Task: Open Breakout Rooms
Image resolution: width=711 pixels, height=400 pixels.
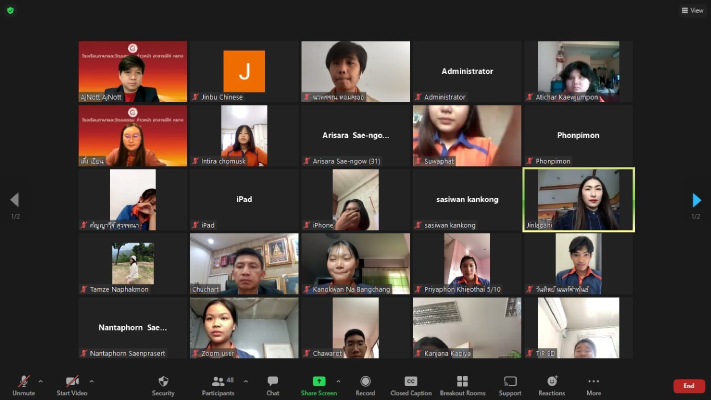Action: [x=462, y=385]
